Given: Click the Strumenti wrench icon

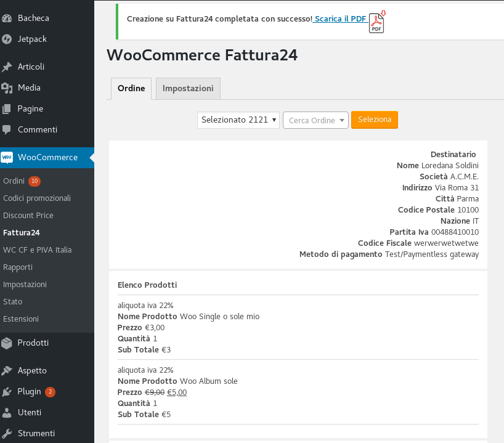Looking at the screenshot, I should pyautogui.click(x=7, y=434).
